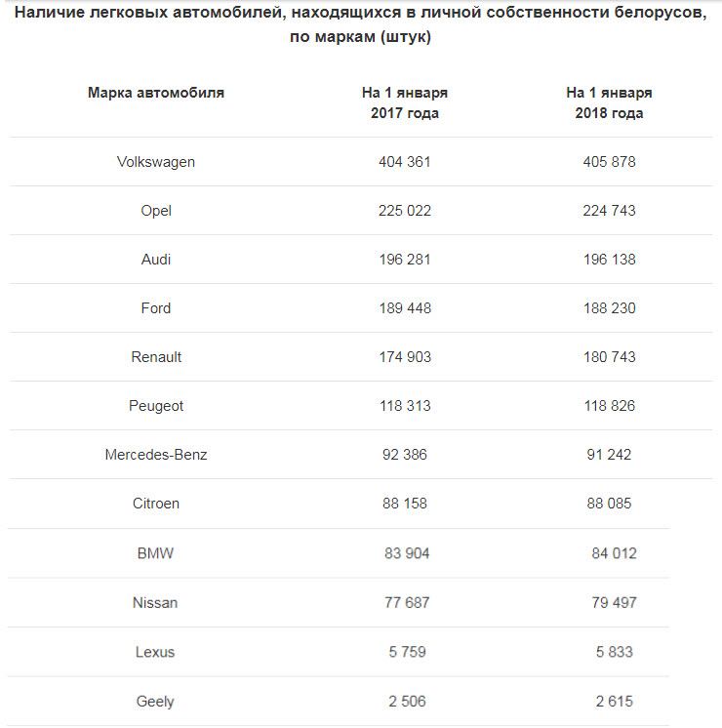Click the 'На 1 января 2018 года' header
This screenshot has width=722, height=728.
coord(609,102)
